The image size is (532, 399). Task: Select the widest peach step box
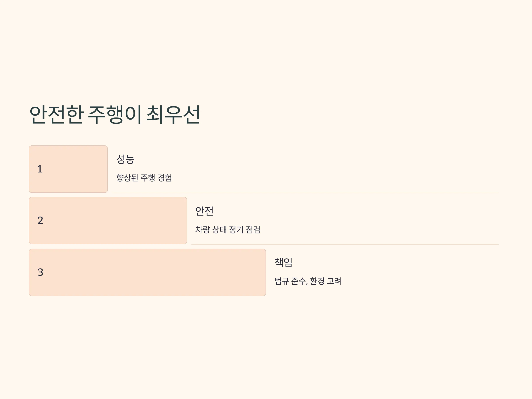147,272
